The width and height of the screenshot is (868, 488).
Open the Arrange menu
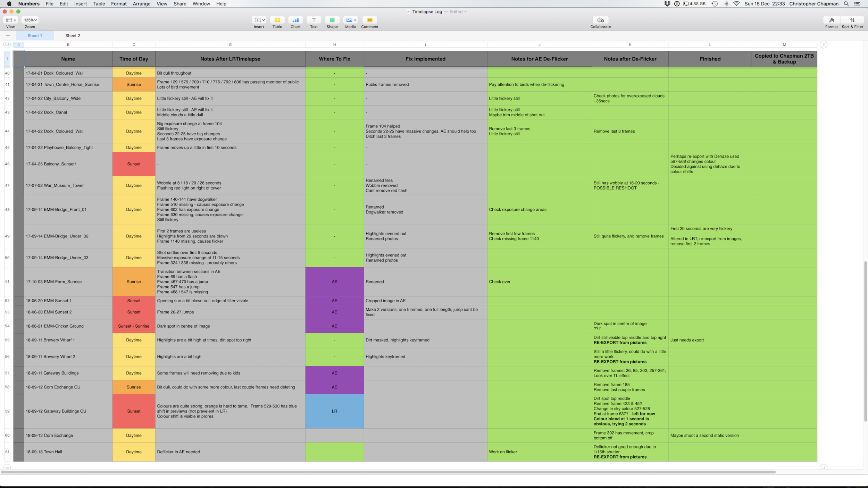coord(141,4)
